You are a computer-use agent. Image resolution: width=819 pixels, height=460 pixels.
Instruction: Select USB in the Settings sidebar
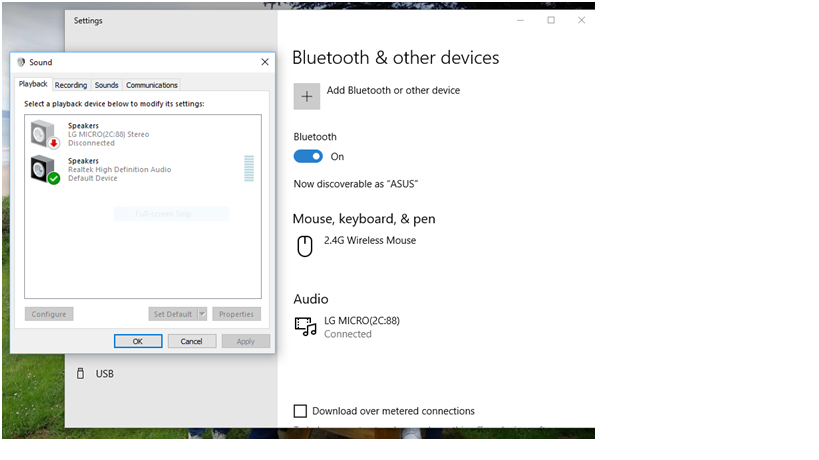(104, 374)
